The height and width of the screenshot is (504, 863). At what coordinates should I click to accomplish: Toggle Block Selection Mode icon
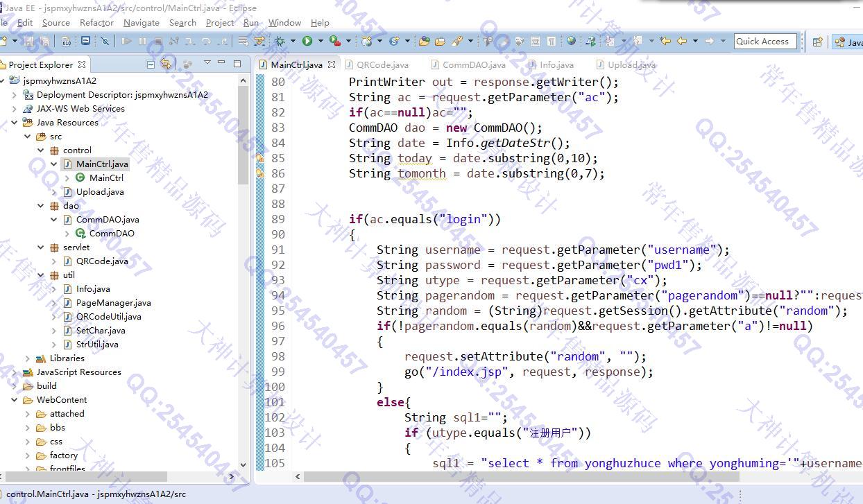click(x=536, y=41)
